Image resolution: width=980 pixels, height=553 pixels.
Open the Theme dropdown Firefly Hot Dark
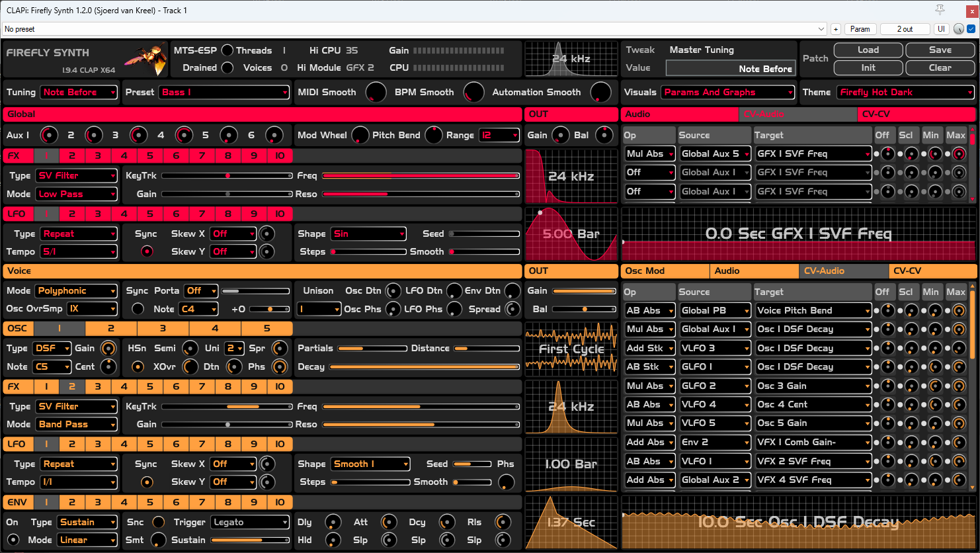tap(906, 93)
